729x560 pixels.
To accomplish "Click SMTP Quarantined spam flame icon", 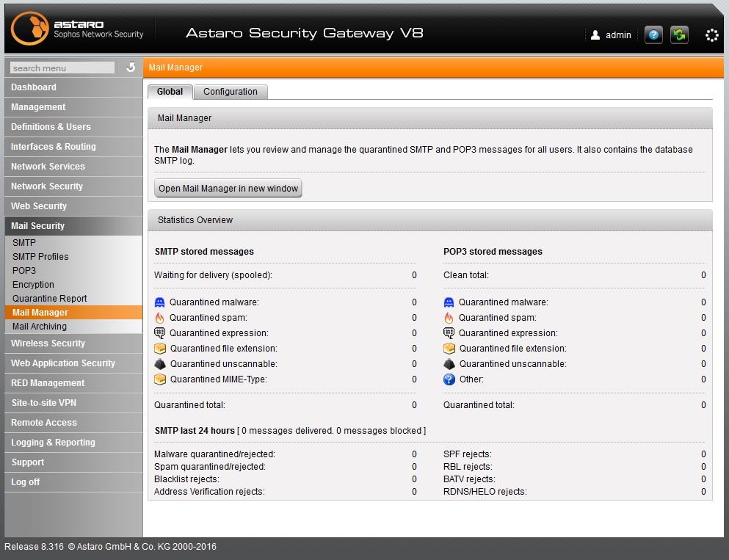I will pyautogui.click(x=159, y=318).
